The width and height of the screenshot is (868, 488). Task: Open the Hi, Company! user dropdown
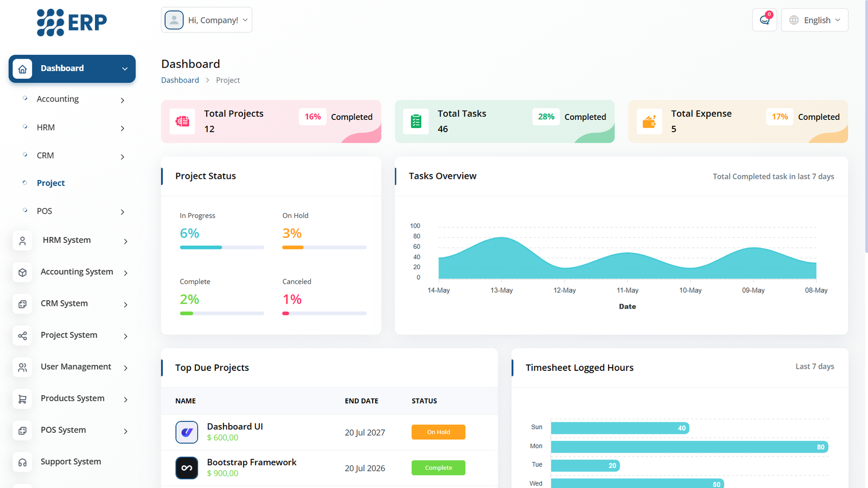(x=207, y=20)
